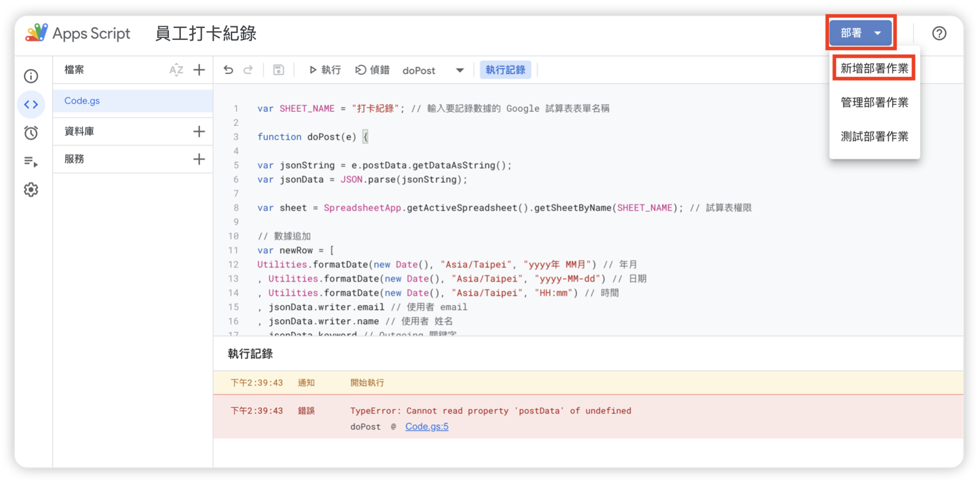The height and width of the screenshot is (487, 980).
Task: Click the save project disk icon
Action: click(278, 70)
